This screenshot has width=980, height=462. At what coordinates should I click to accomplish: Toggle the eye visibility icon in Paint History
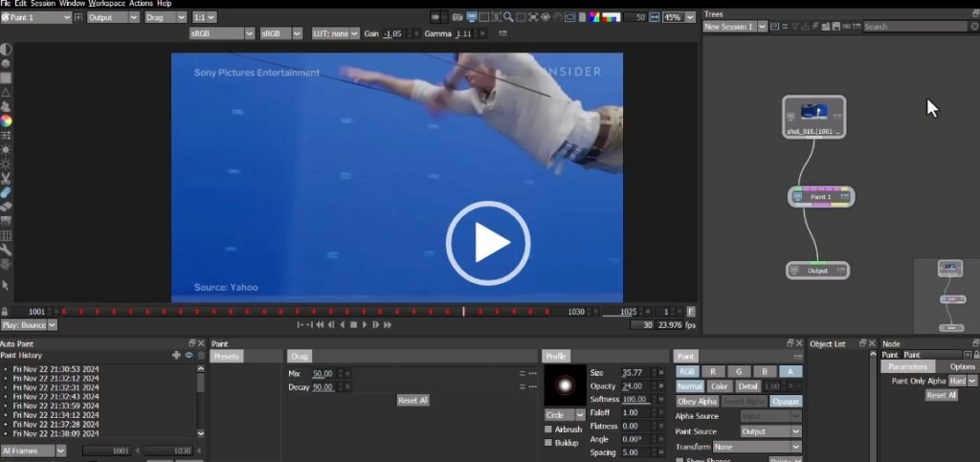click(189, 355)
